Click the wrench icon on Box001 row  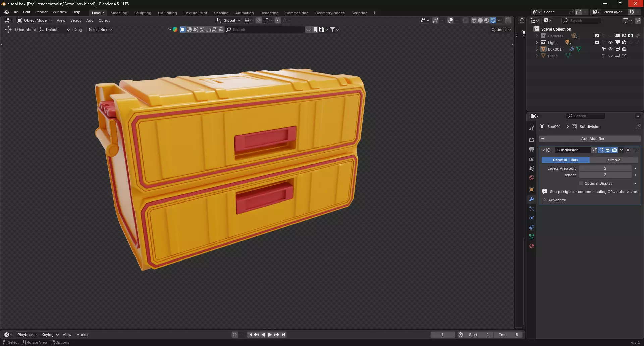[x=572, y=49]
